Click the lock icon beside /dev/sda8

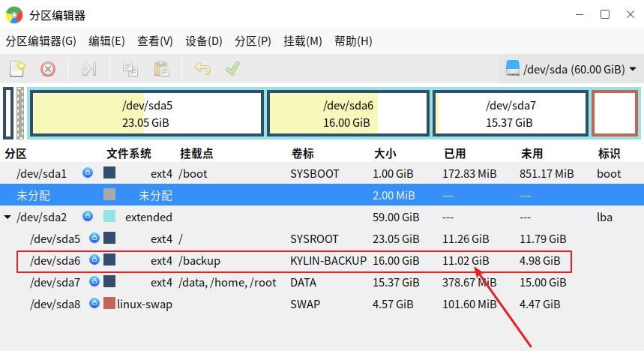click(94, 304)
